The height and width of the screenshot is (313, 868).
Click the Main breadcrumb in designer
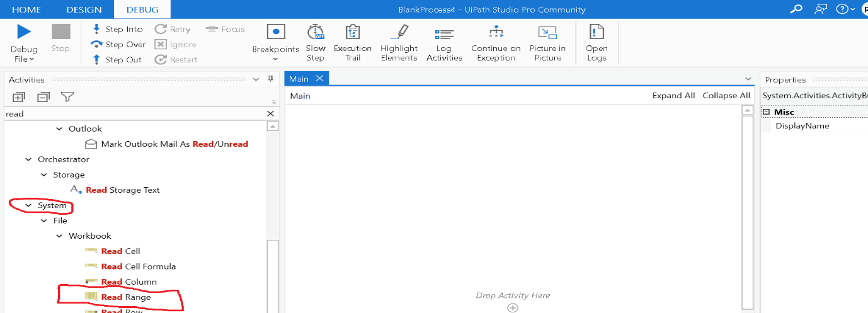point(300,96)
